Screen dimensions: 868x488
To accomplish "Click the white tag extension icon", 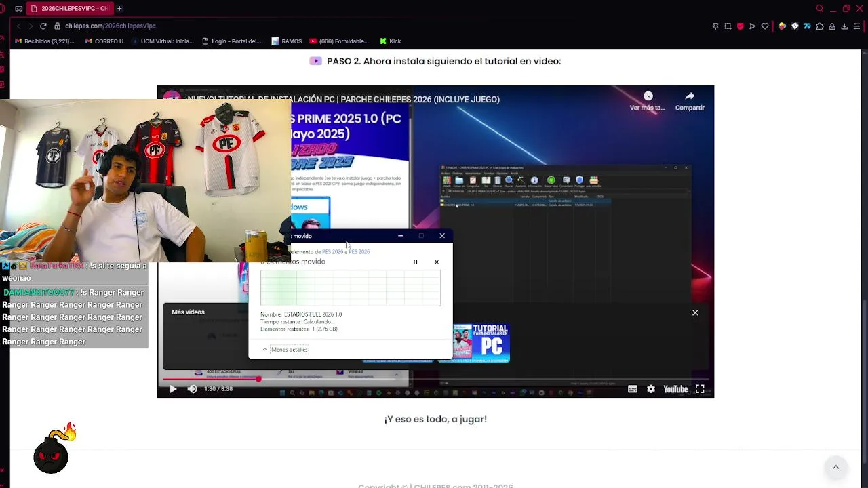I will 795,26.
